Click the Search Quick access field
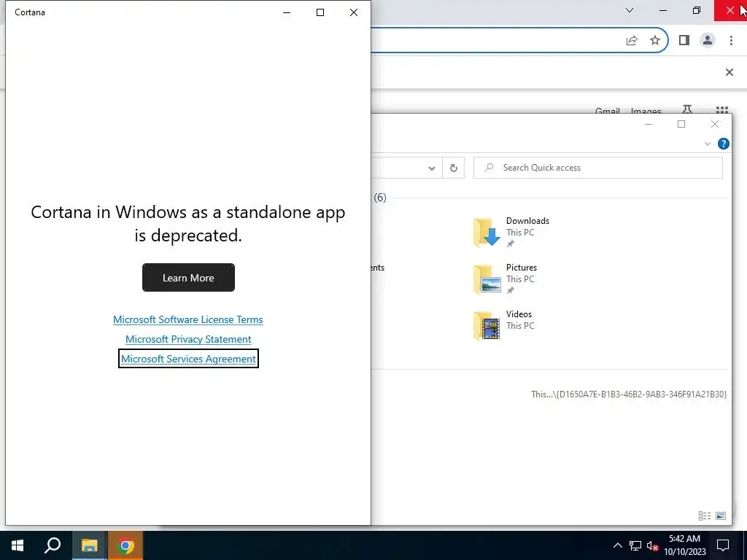The image size is (747, 560). coord(598,168)
